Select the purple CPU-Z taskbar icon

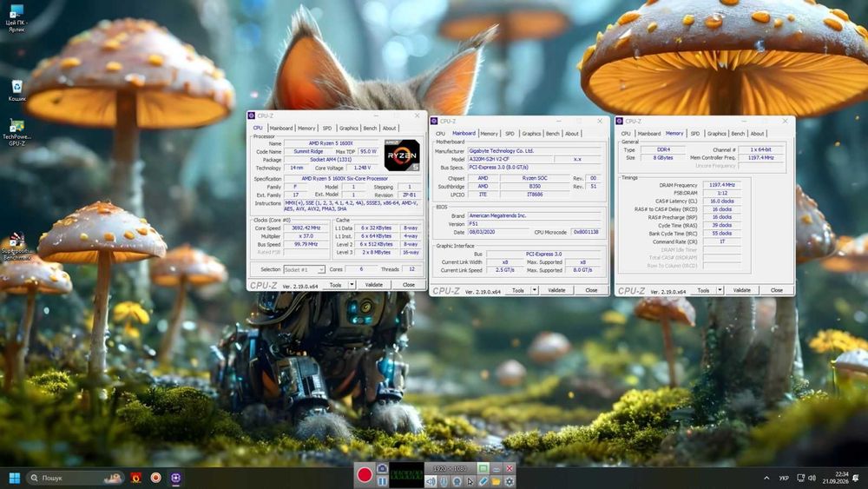pyautogui.click(x=176, y=478)
